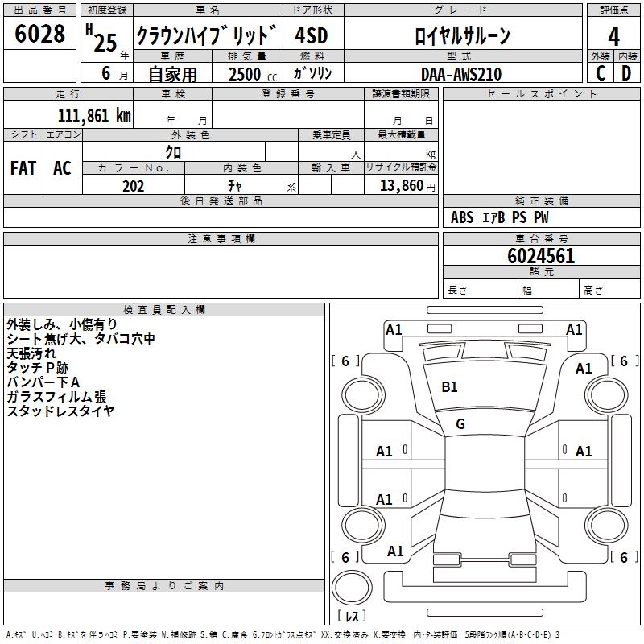Select the note シート焦げ大、タバコ穴中
This screenshot has height=644, width=644.
point(81,339)
